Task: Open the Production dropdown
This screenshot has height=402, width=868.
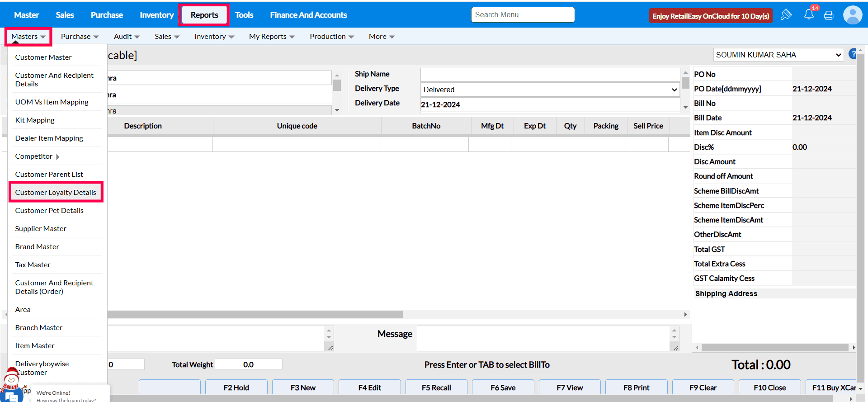Action: pos(332,37)
